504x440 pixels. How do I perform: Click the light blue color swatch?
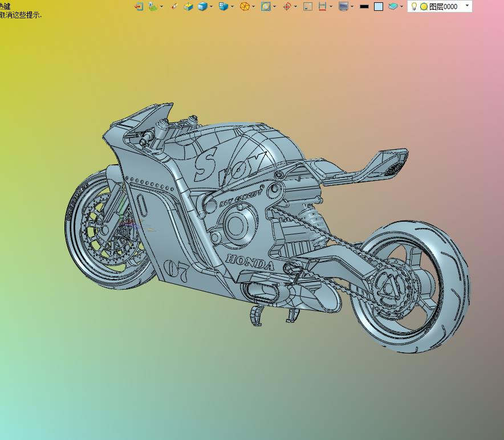(x=379, y=6)
